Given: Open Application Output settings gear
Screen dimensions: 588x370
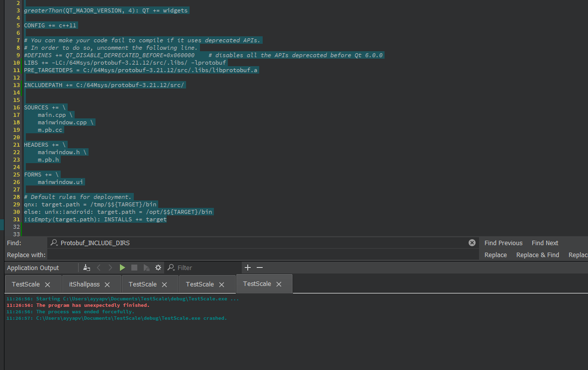Looking at the screenshot, I should pos(158,268).
